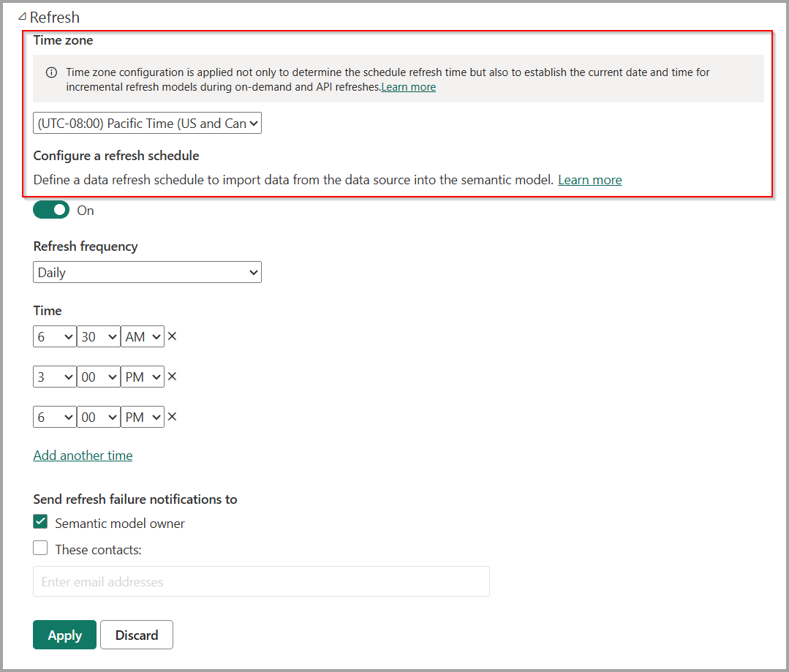Enable notifications for These contacts
The image size is (789, 672).
40,548
